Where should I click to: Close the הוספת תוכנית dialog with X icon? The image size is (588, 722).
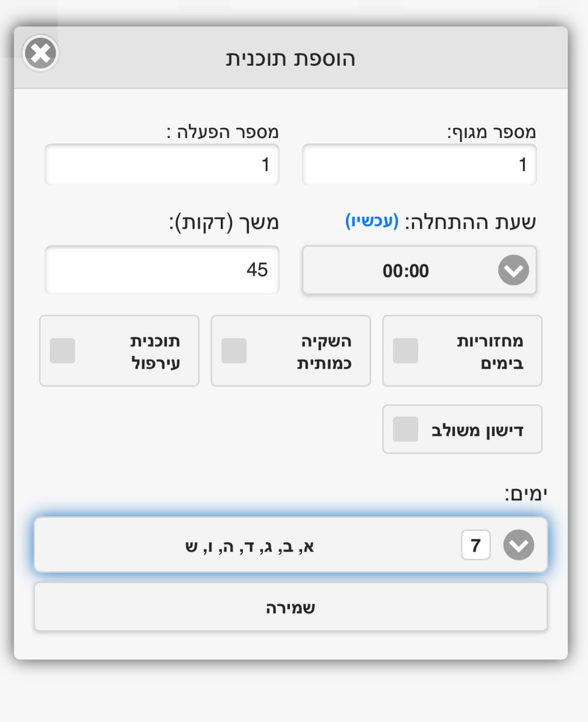(41, 53)
